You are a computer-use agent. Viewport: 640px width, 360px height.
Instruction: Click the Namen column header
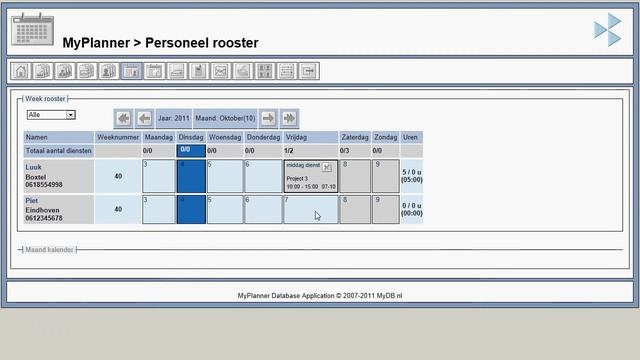tap(59, 137)
